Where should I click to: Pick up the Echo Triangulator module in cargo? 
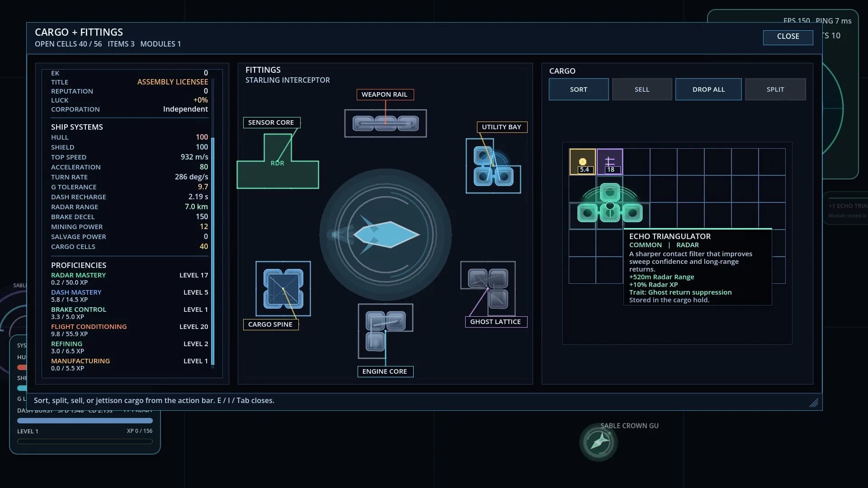[610, 203]
